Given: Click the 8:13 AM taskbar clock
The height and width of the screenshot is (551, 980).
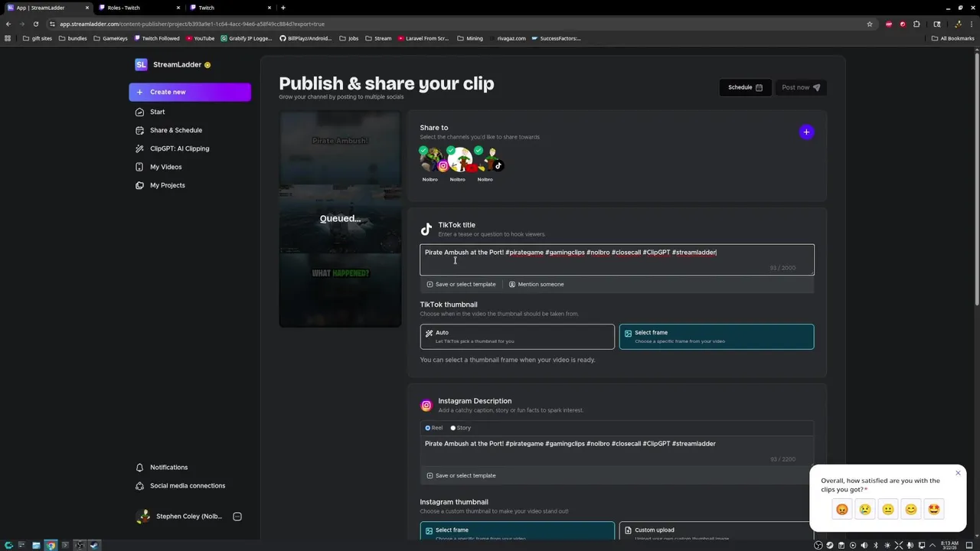Looking at the screenshot, I should click(949, 545).
